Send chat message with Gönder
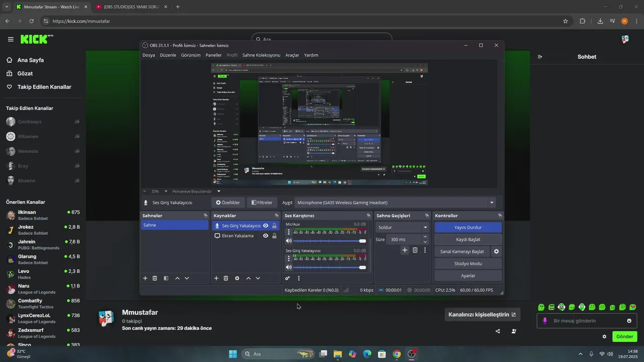This screenshot has width=644, height=362. point(624,336)
